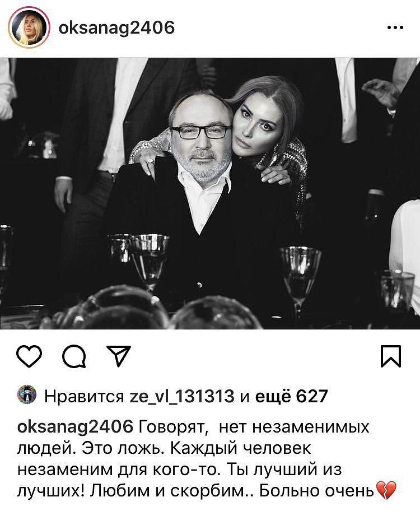Image resolution: width=420 pixels, height=511 pixels.
Task: Open oksanag2406 username in caption
Action: click(x=75, y=428)
